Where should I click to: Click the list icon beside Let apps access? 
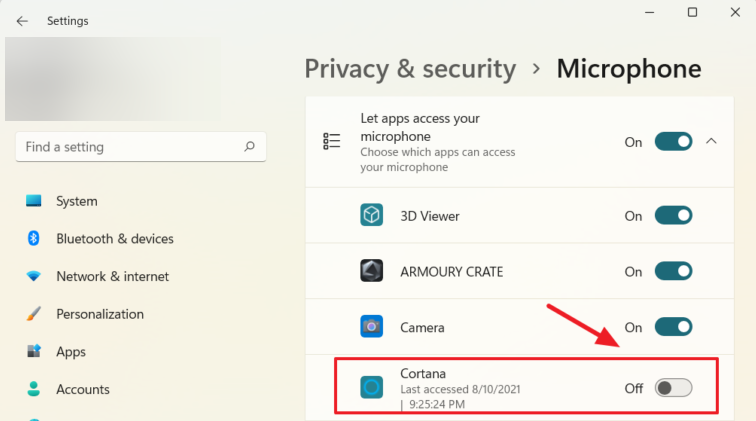coord(331,141)
